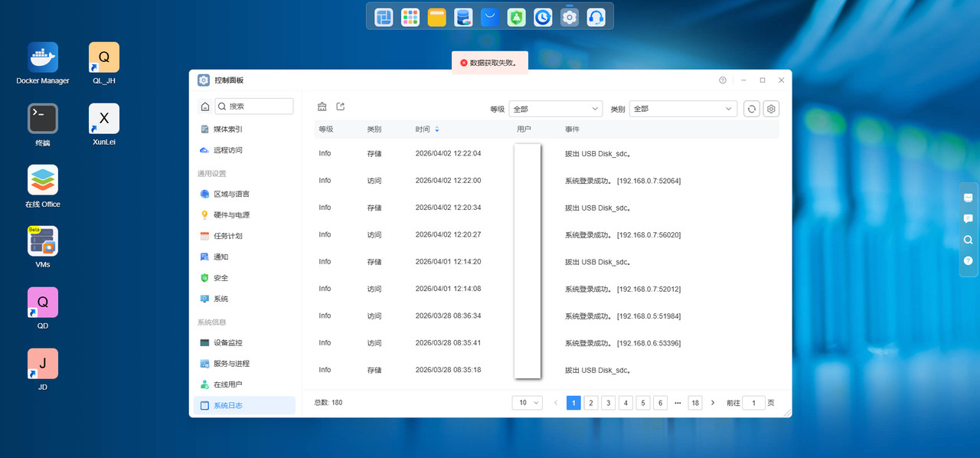Select 媒体索引 in sidebar
The height and width of the screenshot is (458, 980).
[244, 129]
